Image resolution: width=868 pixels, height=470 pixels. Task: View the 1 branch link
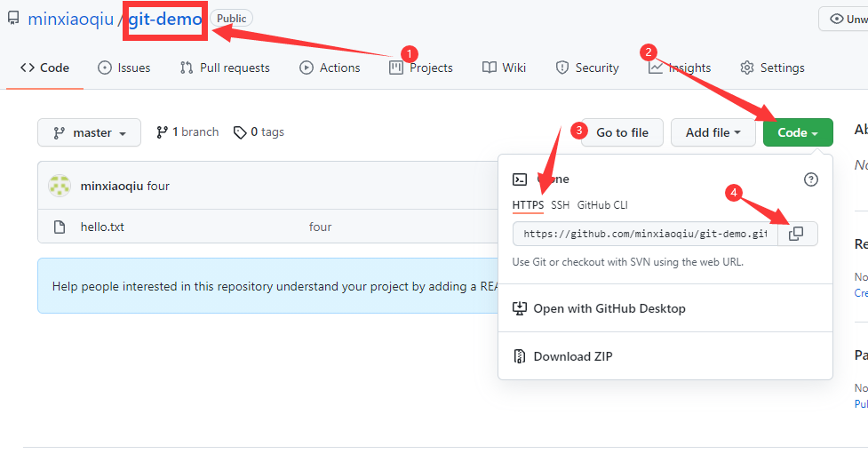187,132
